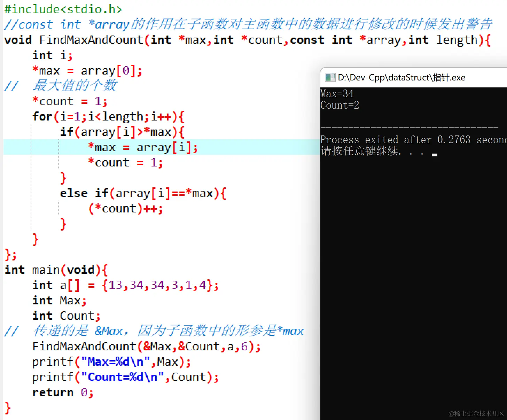The width and height of the screenshot is (507, 420).
Task: Click 'Max=34' in the console output
Action: pos(337,94)
